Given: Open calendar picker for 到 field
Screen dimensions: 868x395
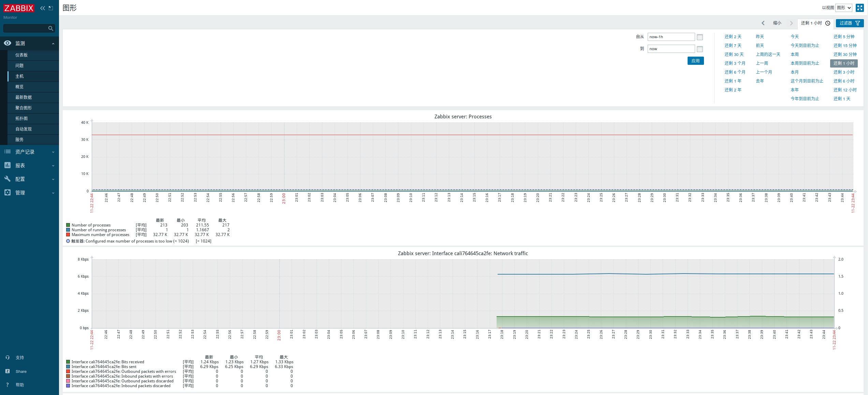Looking at the screenshot, I should pos(700,49).
